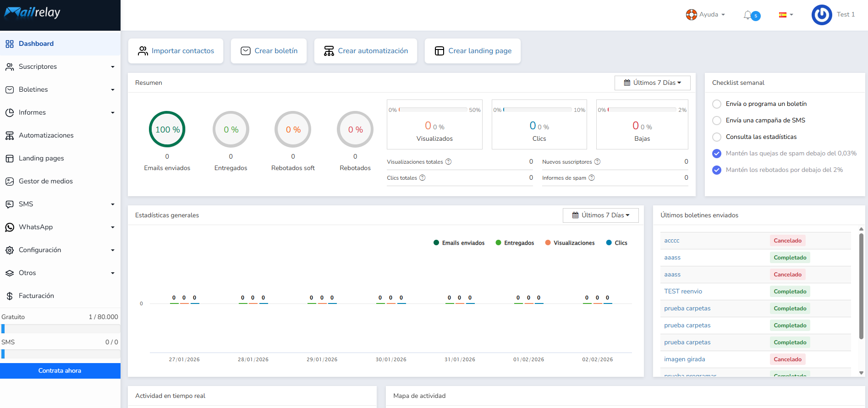Click the Boletines envelope icon

click(x=9, y=90)
